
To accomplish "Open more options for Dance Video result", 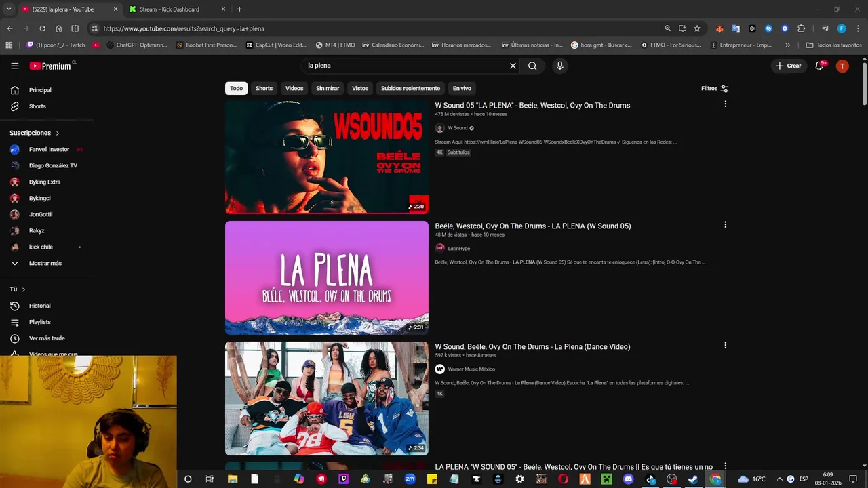I will tap(725, 346).
